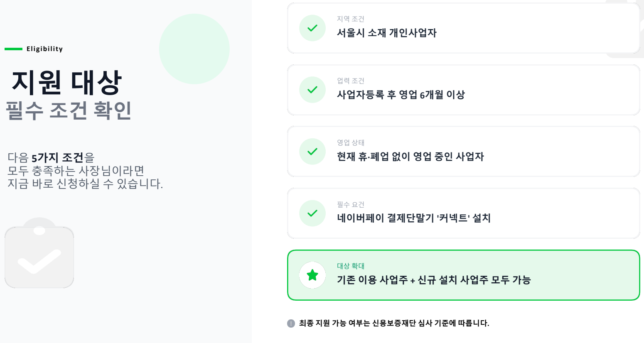Click the pale green decorative circle

tap(194, 49)
